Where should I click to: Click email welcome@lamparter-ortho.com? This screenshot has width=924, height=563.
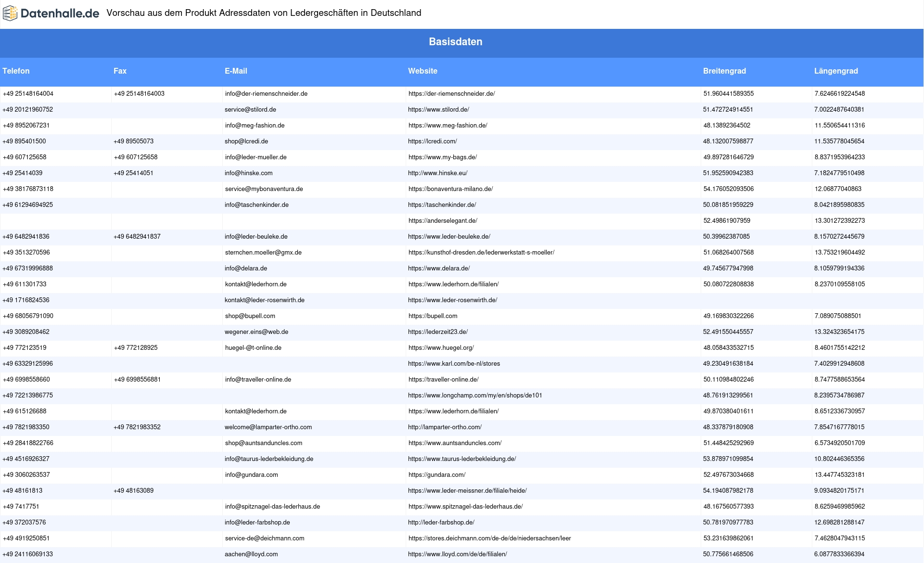coord(268,427)
